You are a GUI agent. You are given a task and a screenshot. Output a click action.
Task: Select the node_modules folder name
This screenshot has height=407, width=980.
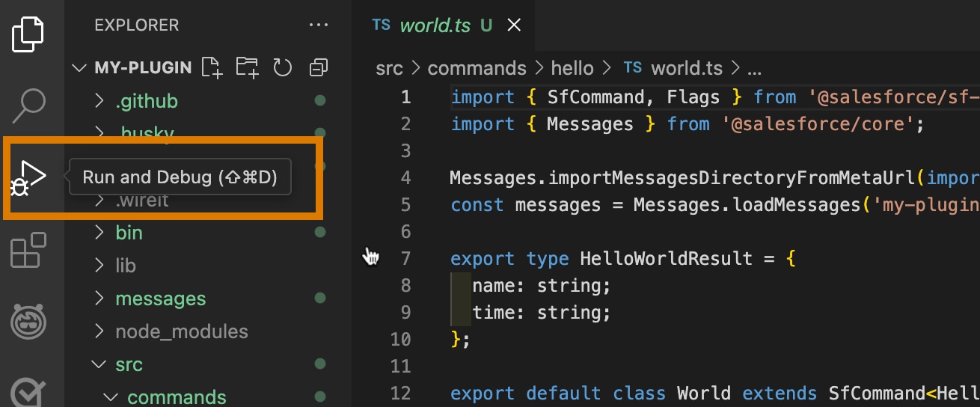point(182,331)
